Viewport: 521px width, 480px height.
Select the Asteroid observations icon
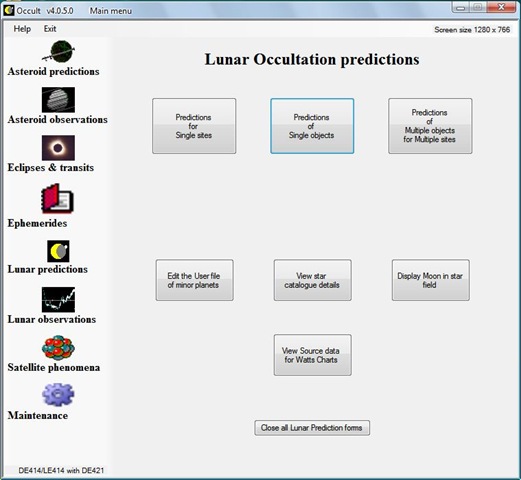tap(58, 100)
